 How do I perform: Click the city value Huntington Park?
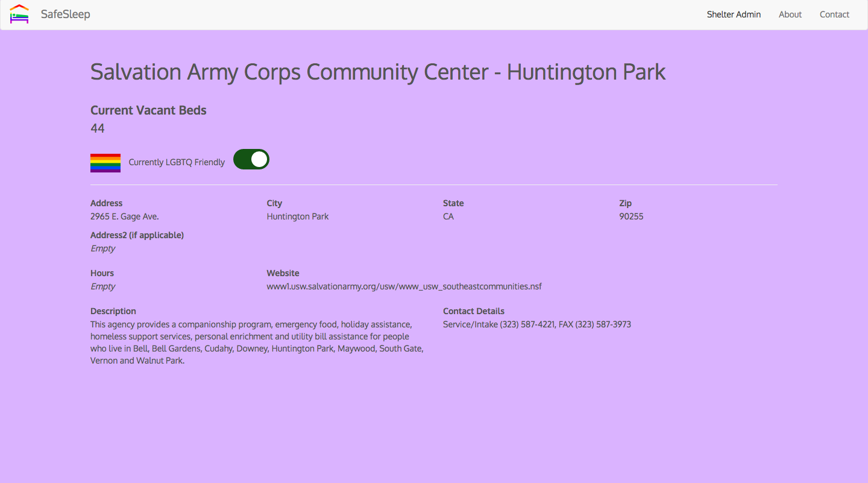point(298,216)
